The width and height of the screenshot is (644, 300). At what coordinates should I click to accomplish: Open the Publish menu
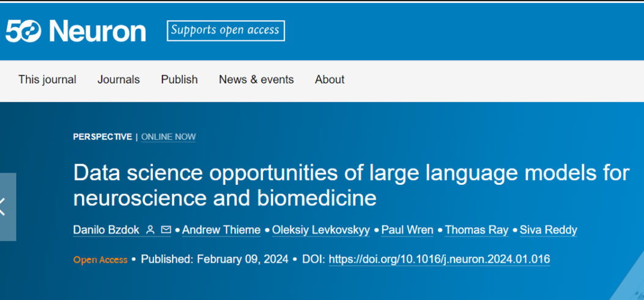pos(179,80)
